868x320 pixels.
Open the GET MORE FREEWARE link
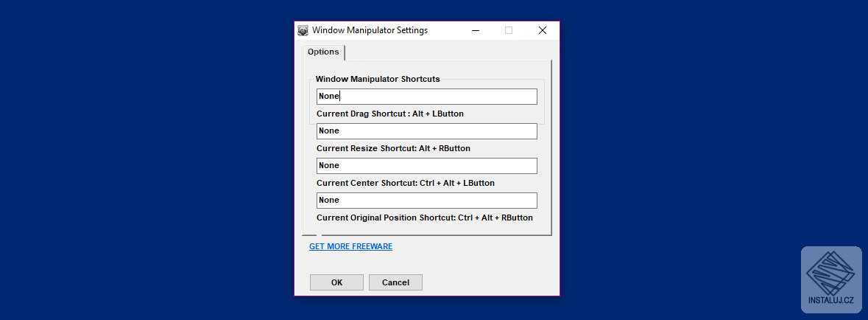click(351, 246)
